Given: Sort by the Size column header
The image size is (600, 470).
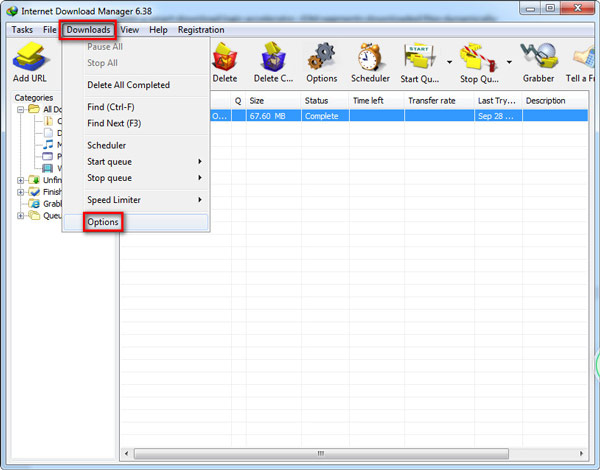Looking at the screenshot, I should [x=274, y=101].
